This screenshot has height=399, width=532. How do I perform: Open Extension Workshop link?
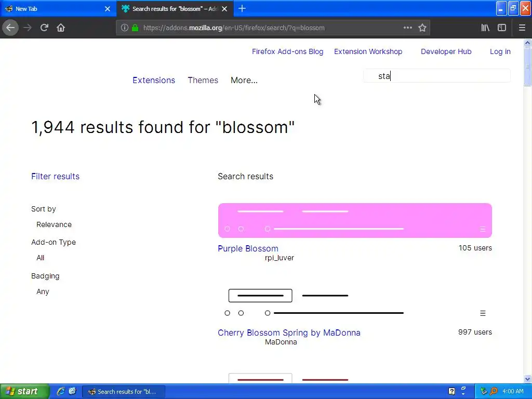coord(368,51)
